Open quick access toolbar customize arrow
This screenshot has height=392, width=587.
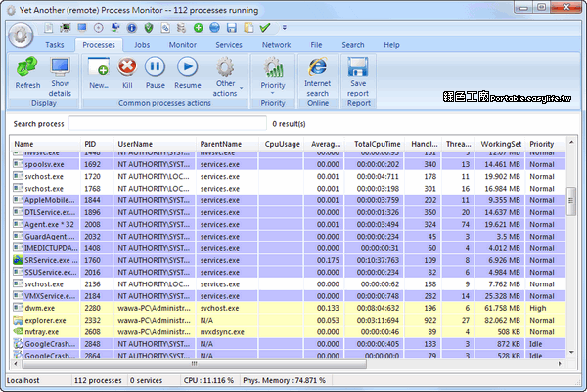click(x=284, y=28)
